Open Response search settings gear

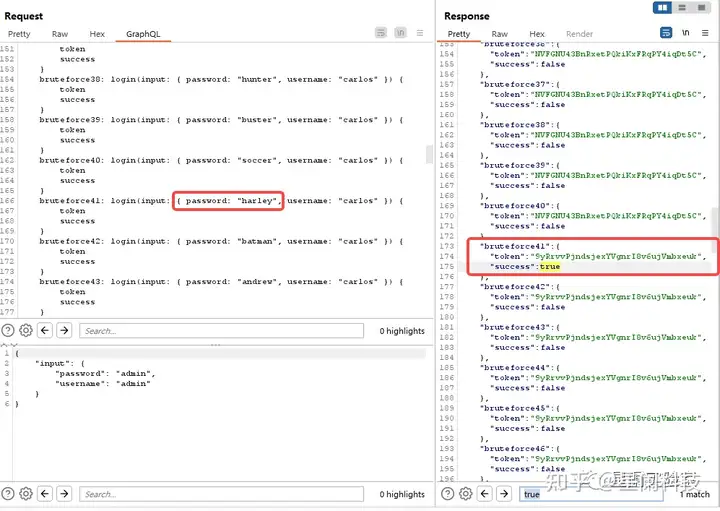click(x=466, y=494)
